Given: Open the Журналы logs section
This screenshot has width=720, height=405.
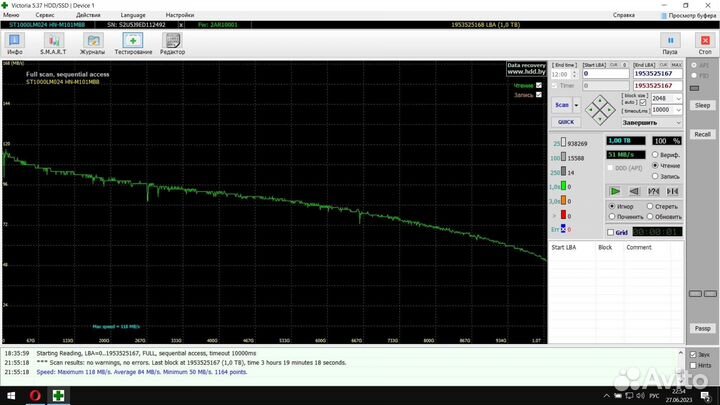Looking at the screenshot, I should point(93,43).
